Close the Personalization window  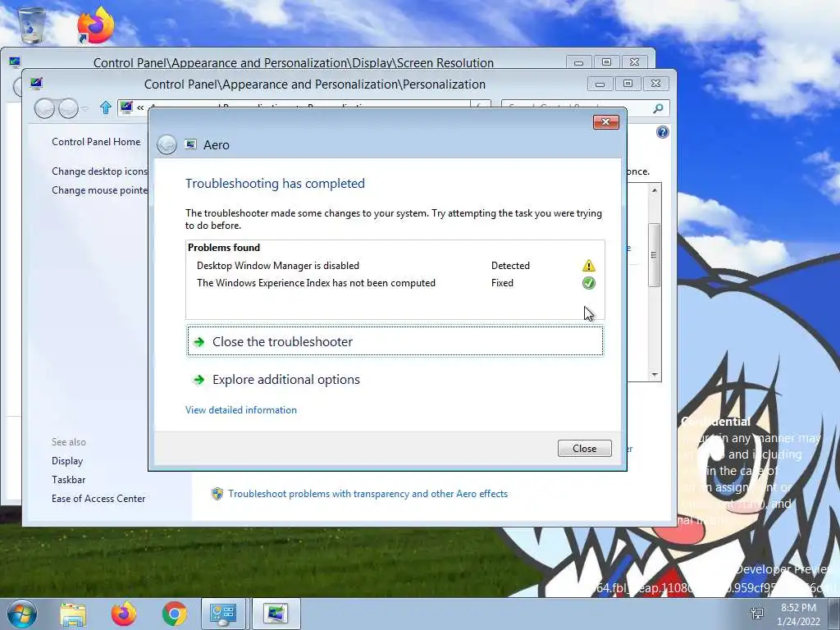pos(655,84)
